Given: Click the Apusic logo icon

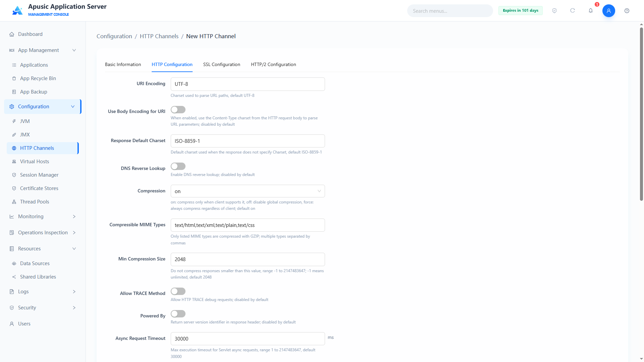Looking at the screenshot, I should [x=17, y=10].
